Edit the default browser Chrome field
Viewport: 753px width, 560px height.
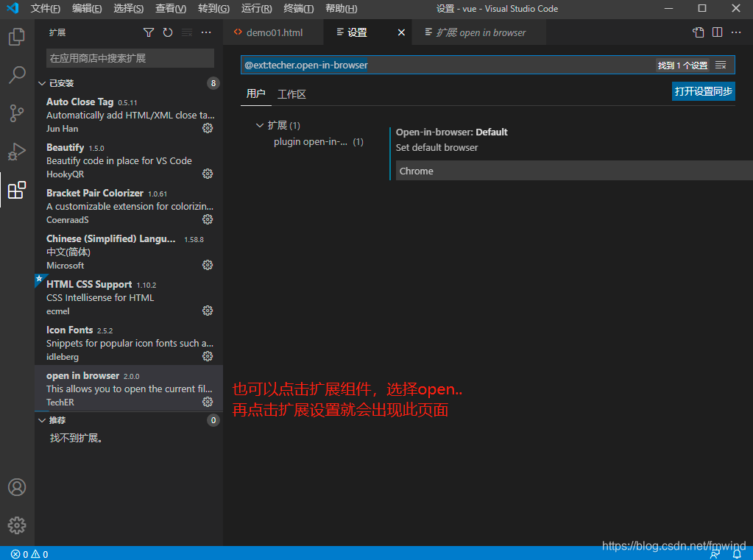pyautogui.click(x=574, y=171)
